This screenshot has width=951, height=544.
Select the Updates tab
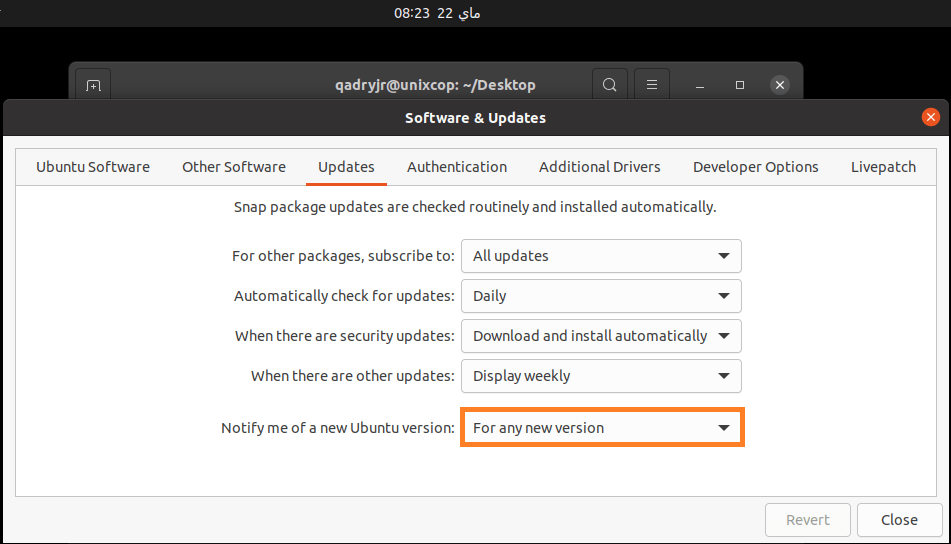346,167
